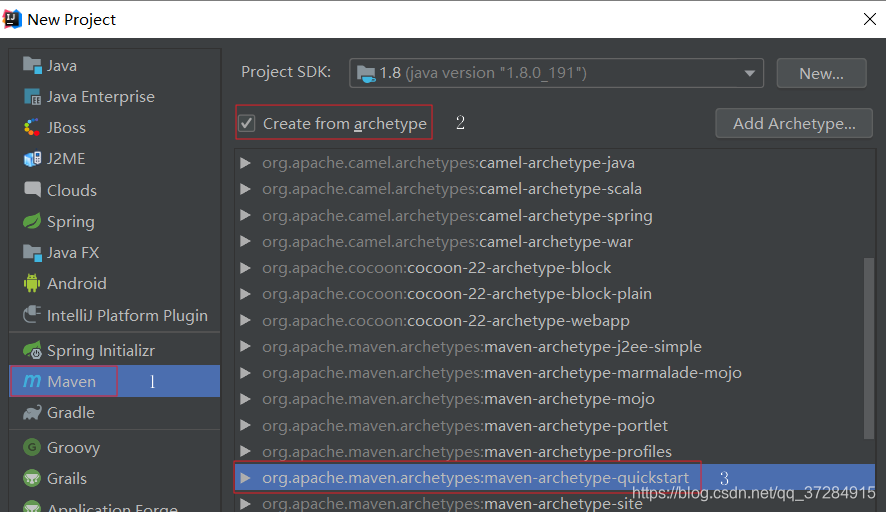Close the New Project dialog
The height and width of the screenshot is (512, 886).
coord(870,19)
